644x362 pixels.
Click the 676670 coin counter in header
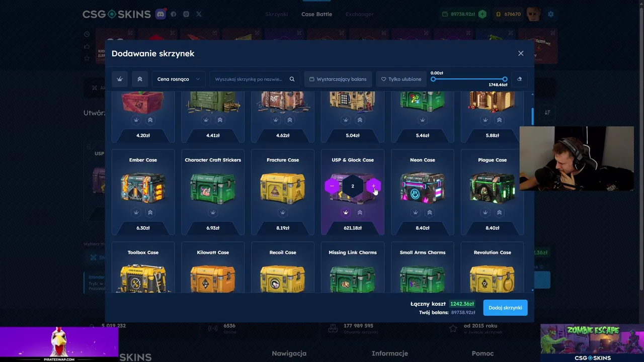512,14
